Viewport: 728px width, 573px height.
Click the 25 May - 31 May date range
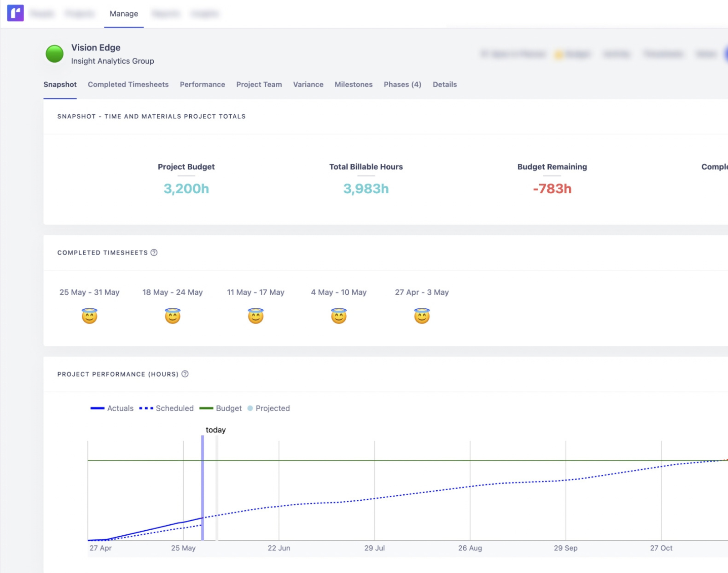(x=90, y=292)
